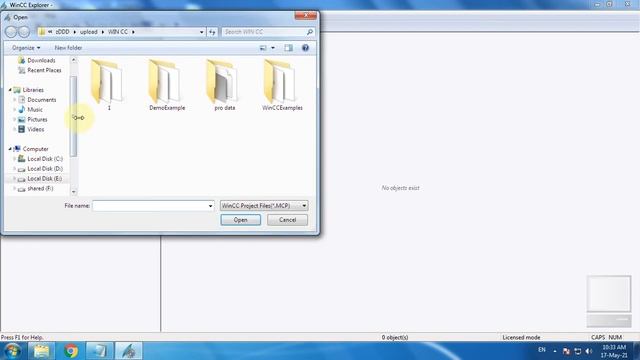Screen dimensions: 640x360
Task: Click the taskbar clock and date
Action: 614,351
